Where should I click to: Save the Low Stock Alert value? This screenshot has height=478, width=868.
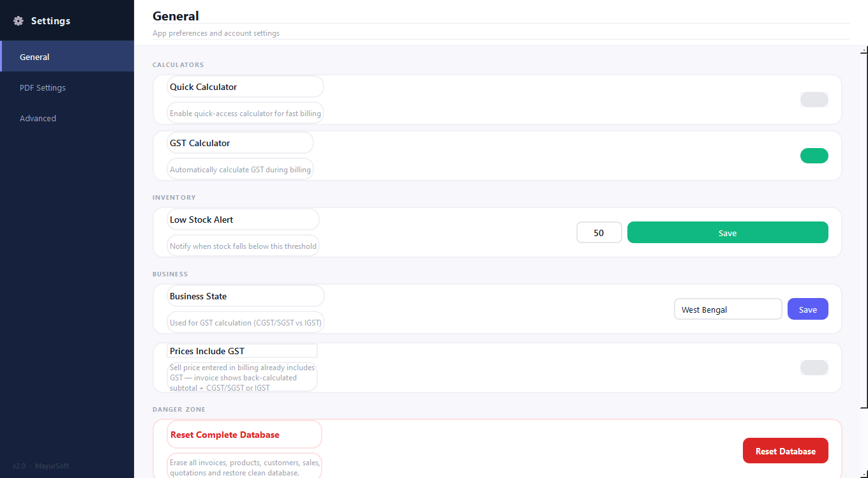[x=728, y=233]
